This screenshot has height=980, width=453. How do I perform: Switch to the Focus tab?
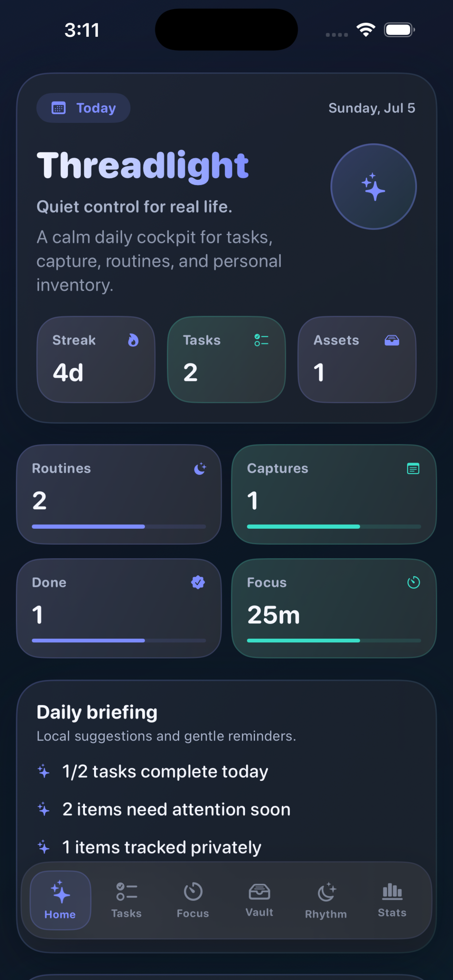(193, 900)
